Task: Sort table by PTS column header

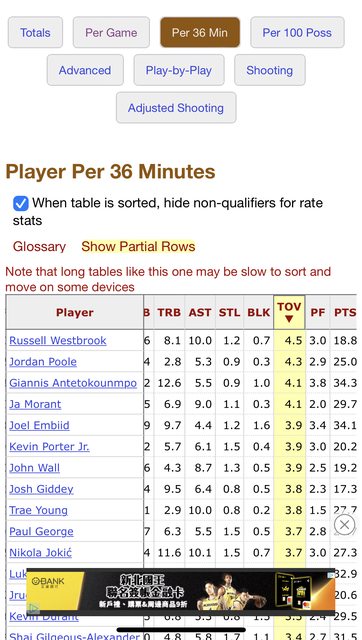Action: point(345,313)
